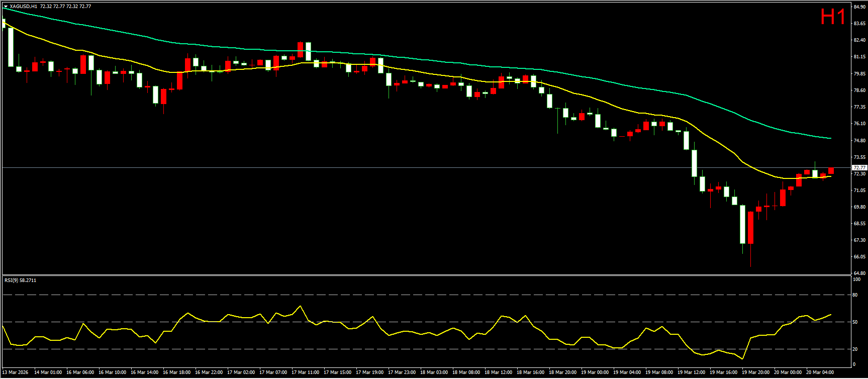
Task: Click the 78.60 price scale value
Action: click(859, 90)
